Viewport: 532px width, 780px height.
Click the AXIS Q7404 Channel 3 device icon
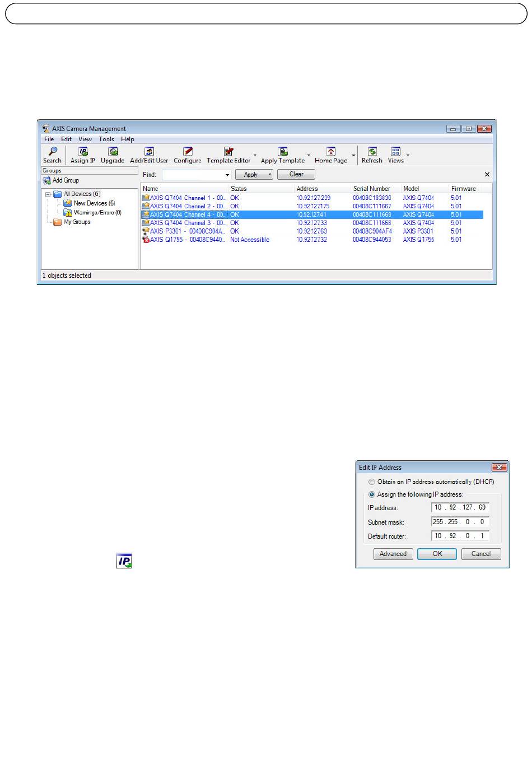pyautogui.click(x=146, y=223)
